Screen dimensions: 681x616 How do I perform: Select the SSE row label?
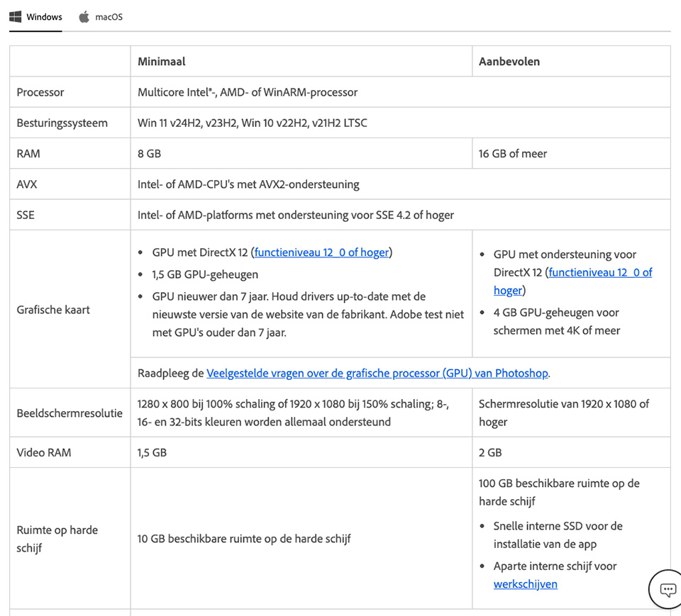[x=26, y=215]
